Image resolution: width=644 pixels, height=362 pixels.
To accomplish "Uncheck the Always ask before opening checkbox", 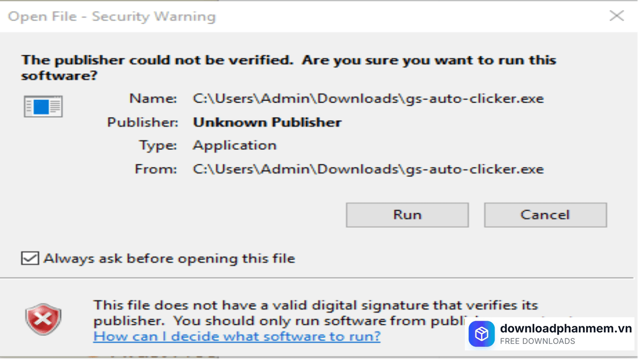I will click(x=30, y=258).
